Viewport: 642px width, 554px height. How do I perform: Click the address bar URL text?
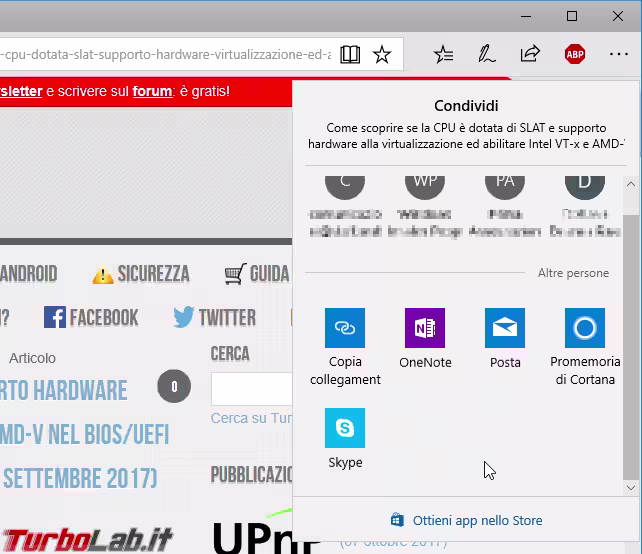(165, 54)
